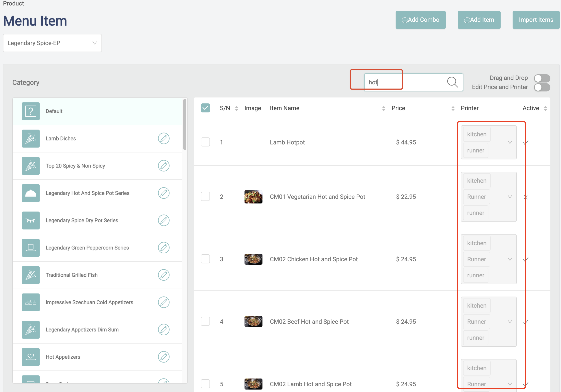
Task: Edit Legendary Green Peppercorn Series category
Action: (163, 248)
